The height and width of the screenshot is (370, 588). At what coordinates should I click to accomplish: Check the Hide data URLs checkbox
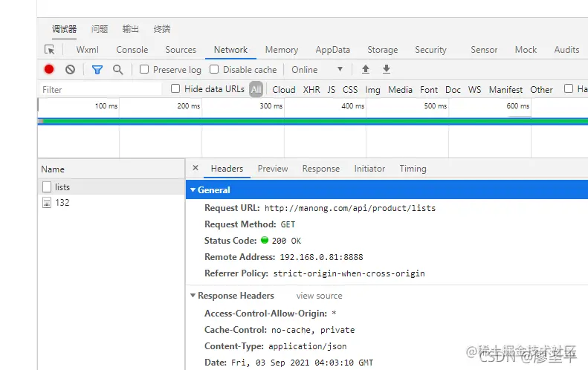(x=175, y=88)
